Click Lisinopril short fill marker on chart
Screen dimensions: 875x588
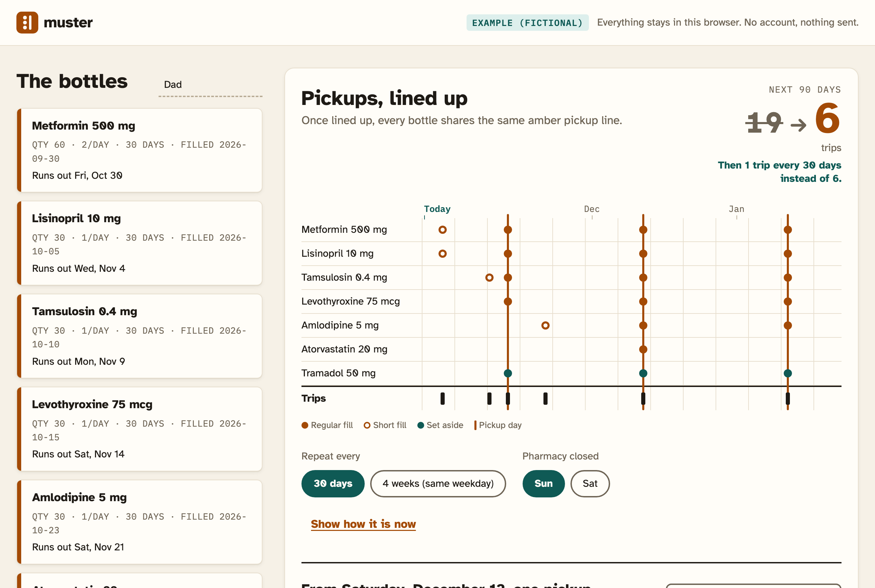[442, 254]
